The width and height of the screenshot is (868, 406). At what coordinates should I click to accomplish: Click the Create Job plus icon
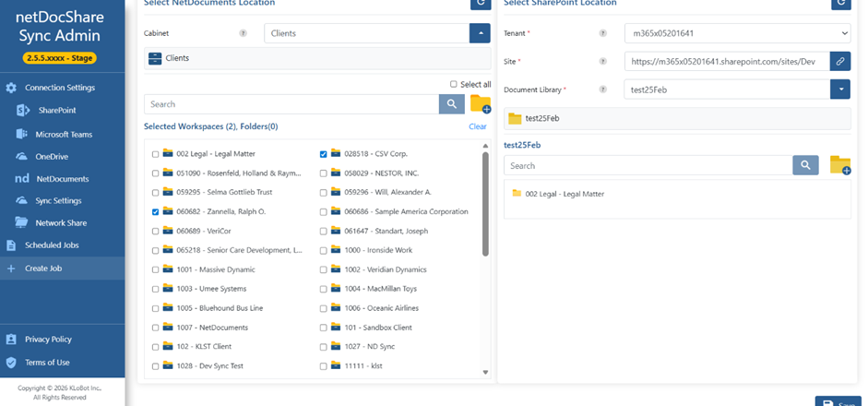pos(10,269)
